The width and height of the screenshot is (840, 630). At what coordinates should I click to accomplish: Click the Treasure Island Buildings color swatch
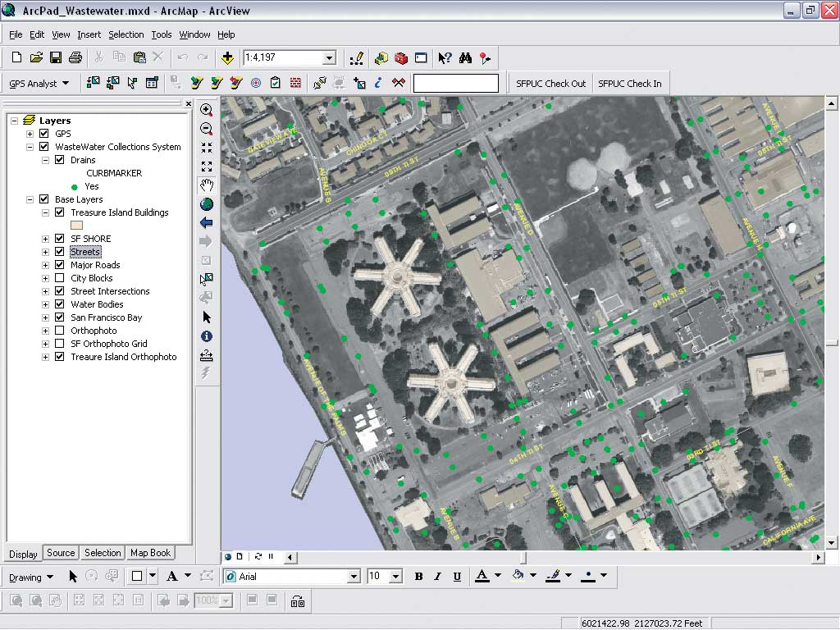tap(77, 225)
